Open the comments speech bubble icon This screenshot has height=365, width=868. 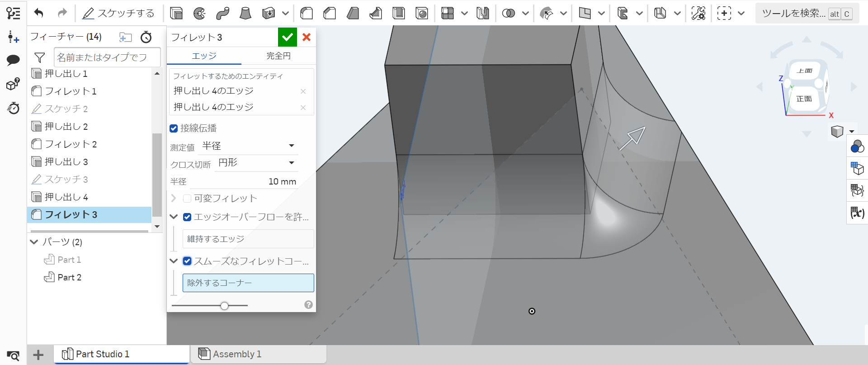(13, 60)
